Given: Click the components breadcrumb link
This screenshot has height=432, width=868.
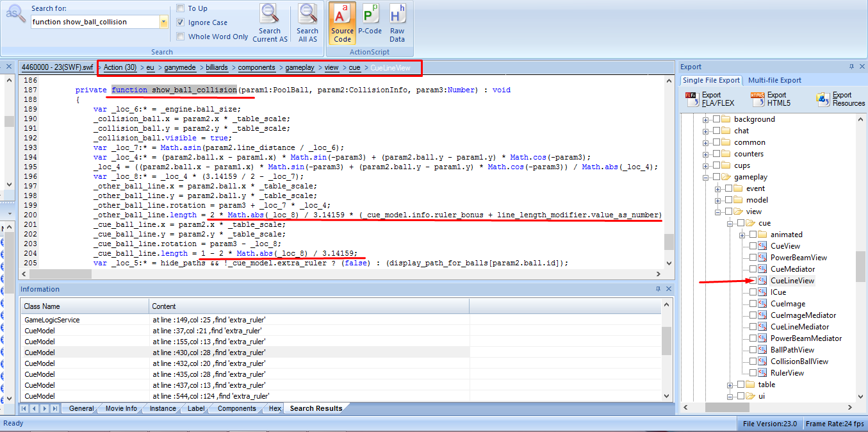Looking at the screenshot, I should point(257,67).
